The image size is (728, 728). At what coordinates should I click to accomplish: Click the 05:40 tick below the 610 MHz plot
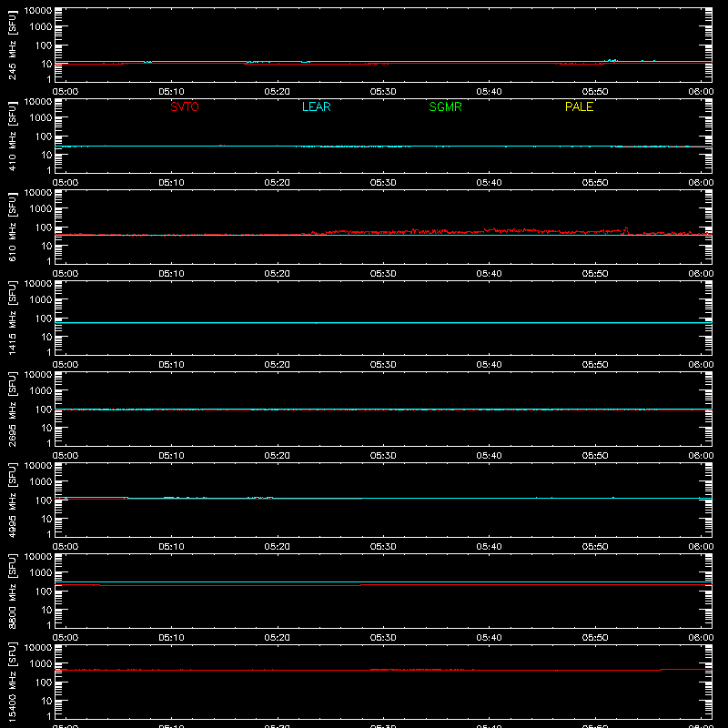click(489, 274)
